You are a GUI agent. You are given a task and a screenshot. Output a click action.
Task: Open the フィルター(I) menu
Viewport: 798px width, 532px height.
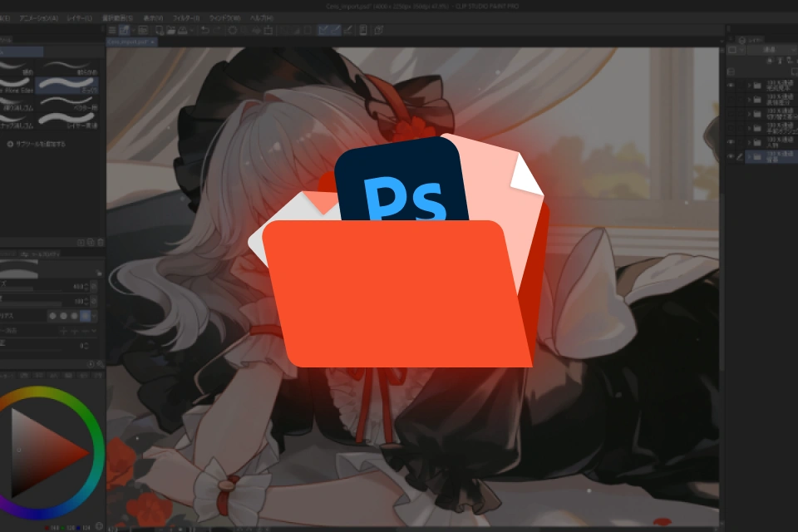[185, 17]
